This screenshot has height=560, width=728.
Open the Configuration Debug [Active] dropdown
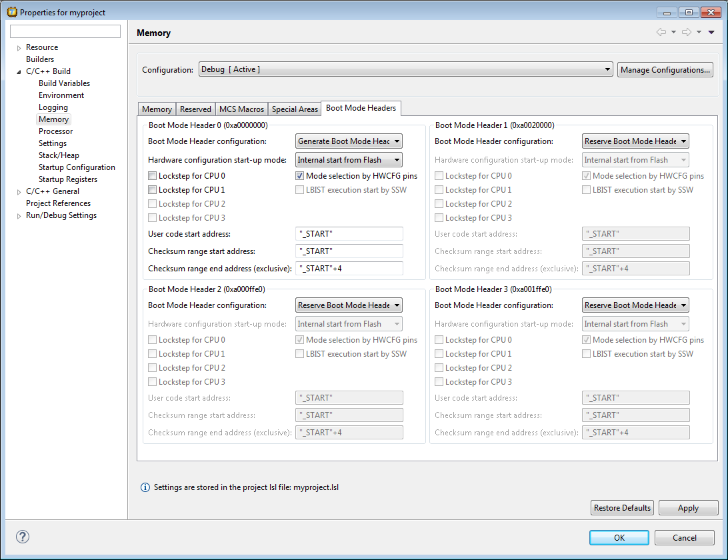point(406,69)
